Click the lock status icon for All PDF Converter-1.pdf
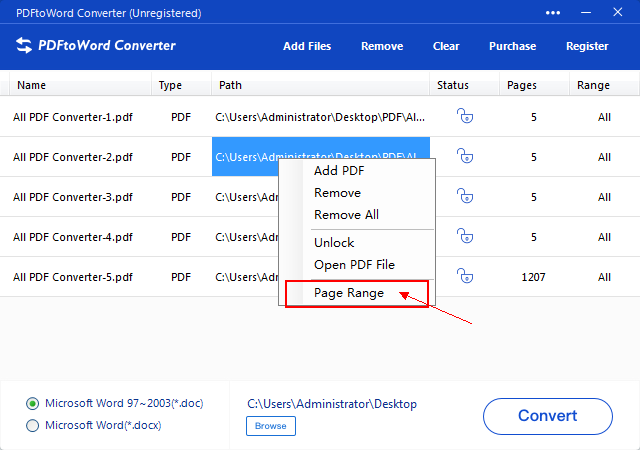The image size is (640, 450). point(465,116)
